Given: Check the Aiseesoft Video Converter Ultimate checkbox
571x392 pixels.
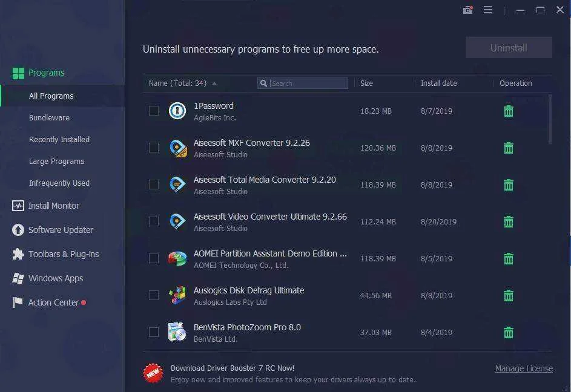Looking at the screenshot, I should (x=154, y=221).
